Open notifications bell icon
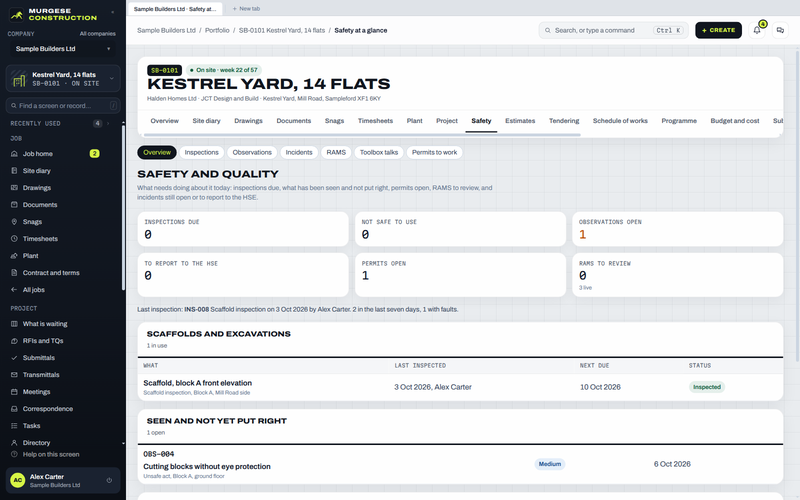800x500 pixels. tap(757, 30)
